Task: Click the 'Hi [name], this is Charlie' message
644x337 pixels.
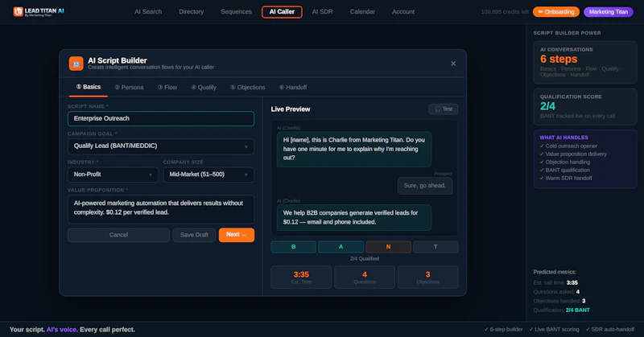Action: tap(354, 149)
